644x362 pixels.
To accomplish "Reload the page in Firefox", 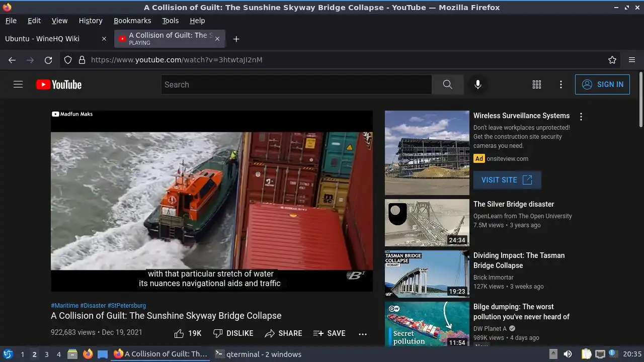I will click(48, 60).
